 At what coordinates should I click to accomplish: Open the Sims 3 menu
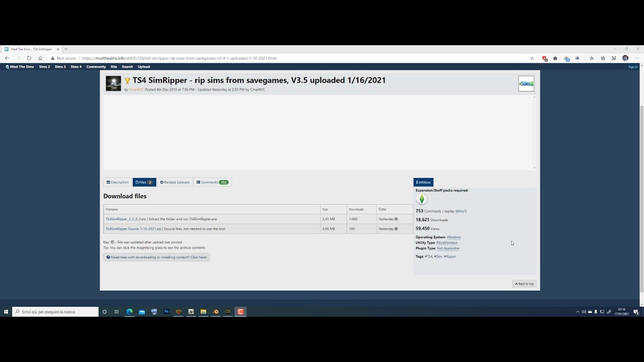click(x=60, y=67)
